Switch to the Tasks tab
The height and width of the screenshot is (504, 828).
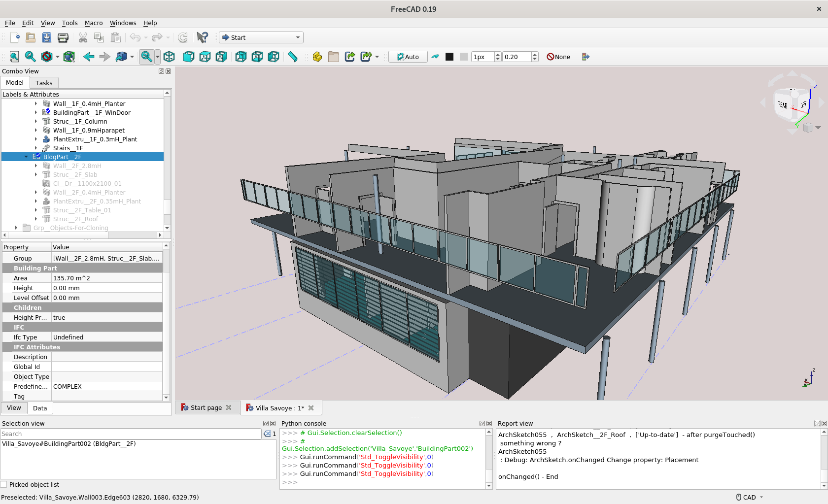tap(44, 83)
